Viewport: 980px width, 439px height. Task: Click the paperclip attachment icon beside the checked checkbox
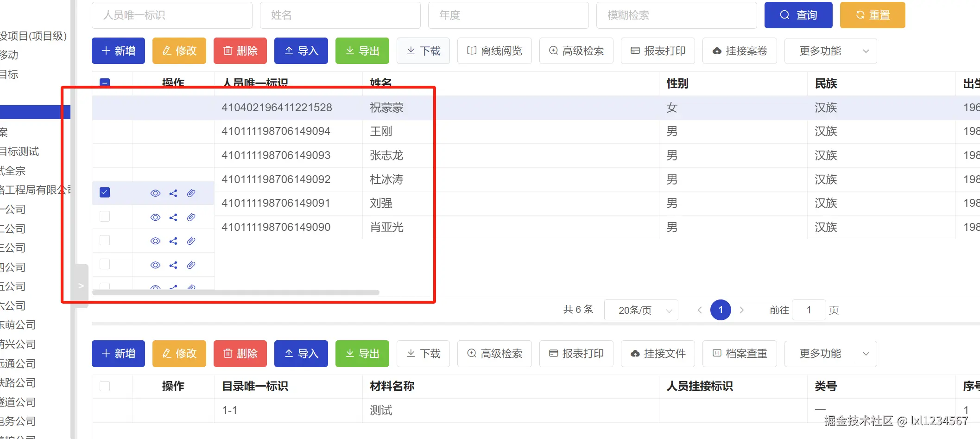191,193
